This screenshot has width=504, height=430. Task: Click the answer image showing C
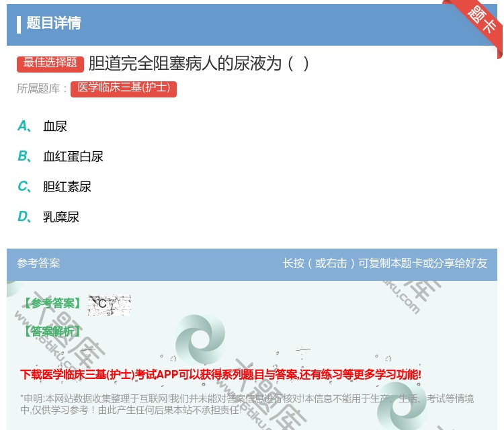110,304
